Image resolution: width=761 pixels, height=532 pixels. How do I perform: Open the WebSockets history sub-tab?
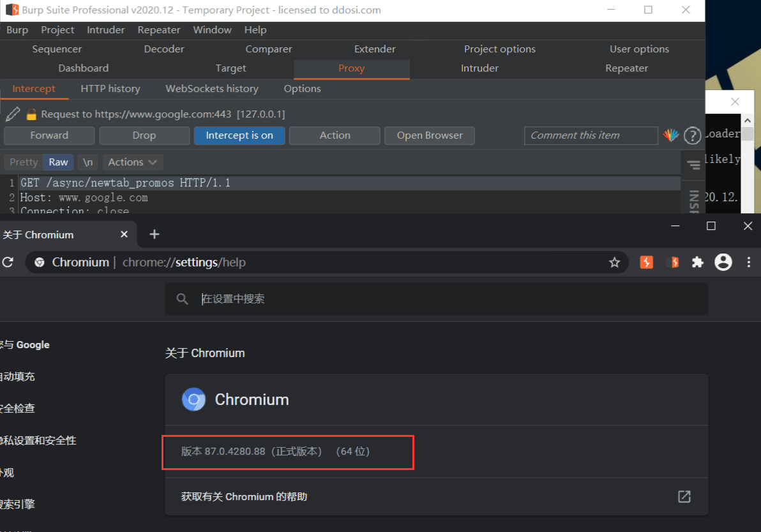[212, 89]
